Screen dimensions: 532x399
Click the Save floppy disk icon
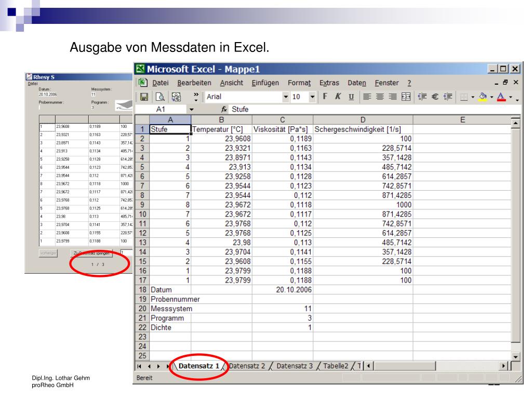(x=144, y=97)
